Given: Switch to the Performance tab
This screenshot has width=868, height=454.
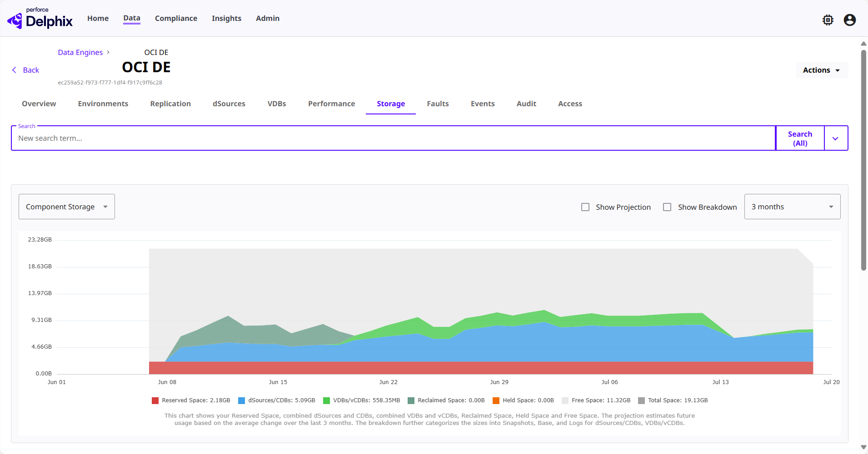Looking at the screenshot, I should [332, 104].
